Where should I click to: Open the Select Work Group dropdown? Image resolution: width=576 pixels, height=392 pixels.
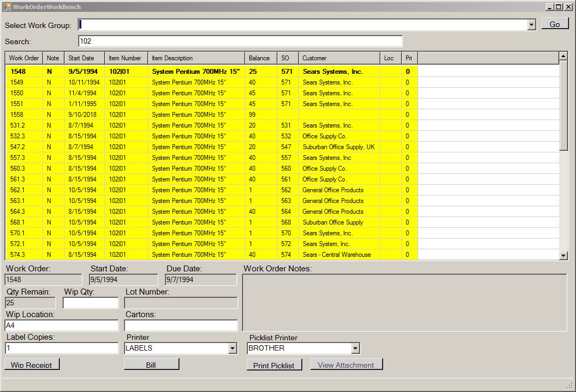[x=531, y=25]
